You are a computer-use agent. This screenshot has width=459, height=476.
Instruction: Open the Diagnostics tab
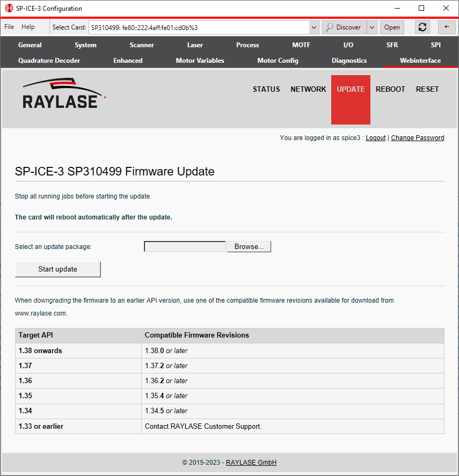click(x=349, y=61)
